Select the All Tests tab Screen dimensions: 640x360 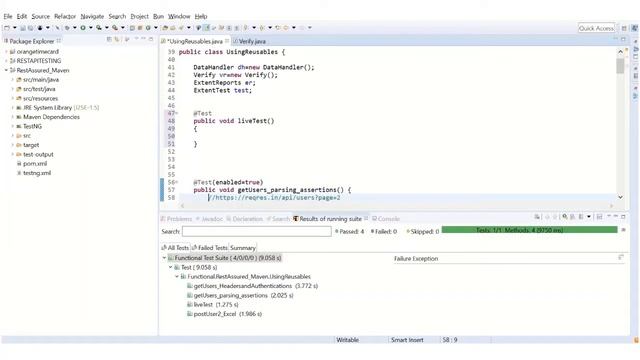tap(175, 248)
